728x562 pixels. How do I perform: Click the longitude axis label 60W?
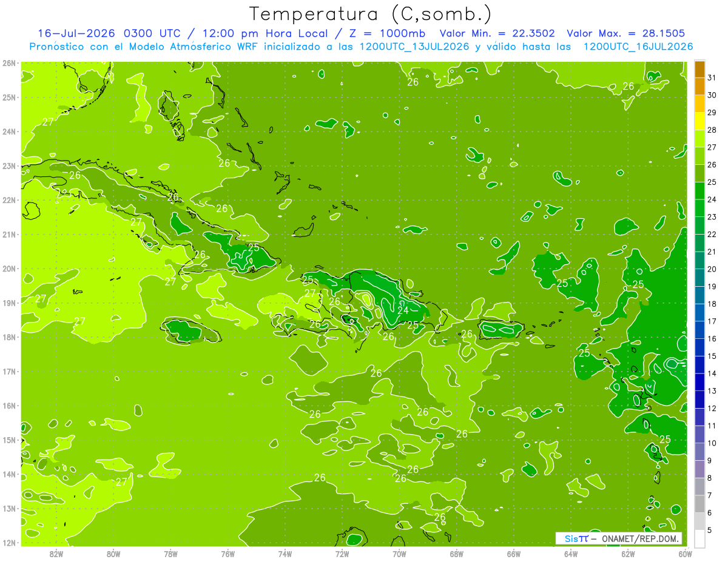tap(686, 554)
